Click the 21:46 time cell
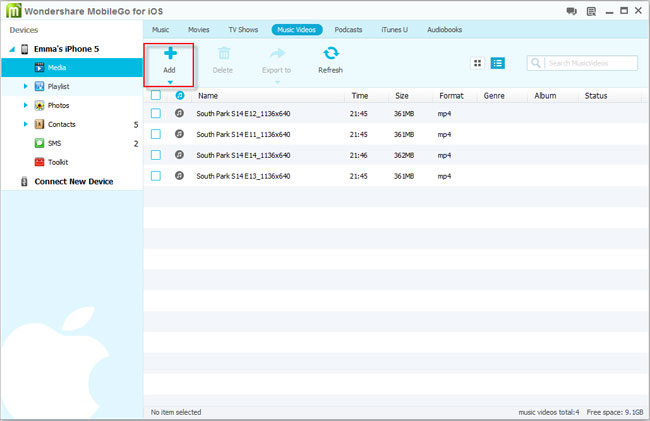The width and height of the screenshot is (650, 421). pos(358,155)
